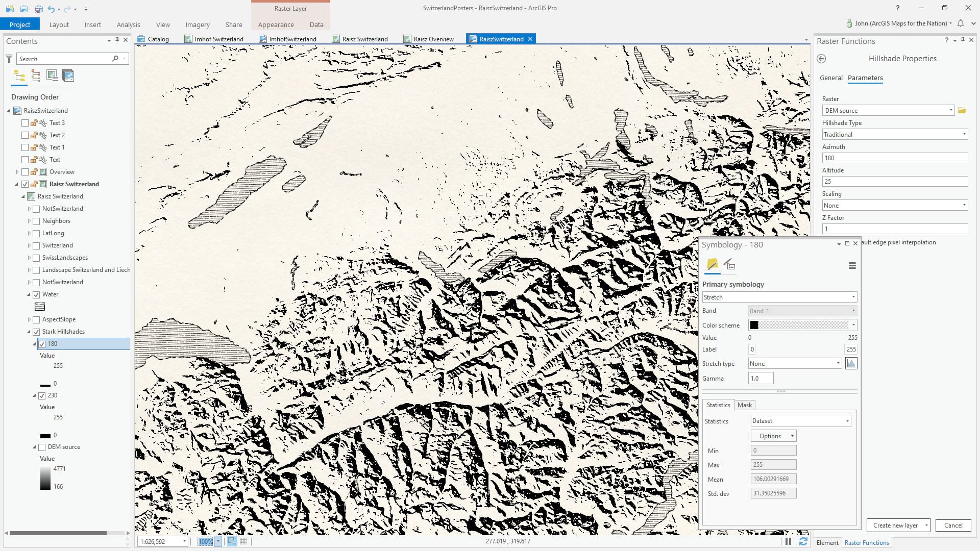980x551 pixels.
Task: Uncheck the Water layer visibility
Action: pyautogui.click(x=36, y=294)
